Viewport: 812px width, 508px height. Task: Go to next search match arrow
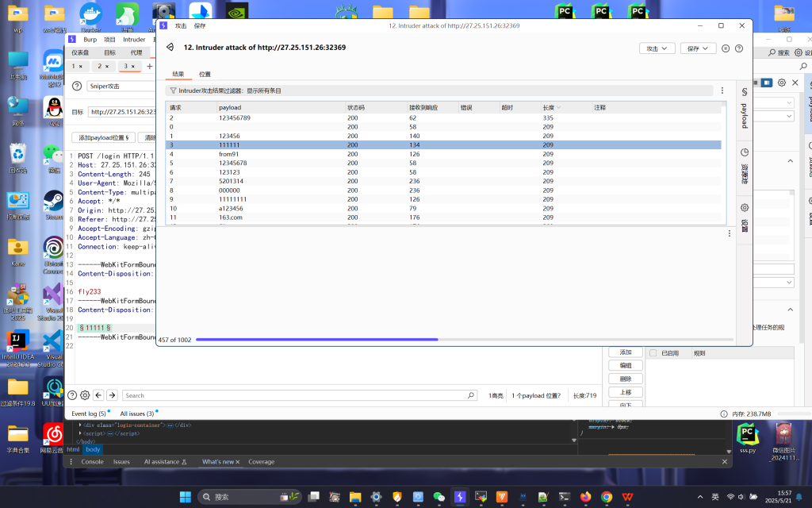(x=112, y=395)
